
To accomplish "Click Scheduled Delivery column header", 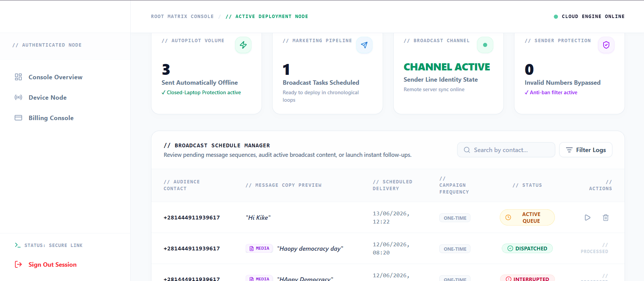I will [393, 185].
